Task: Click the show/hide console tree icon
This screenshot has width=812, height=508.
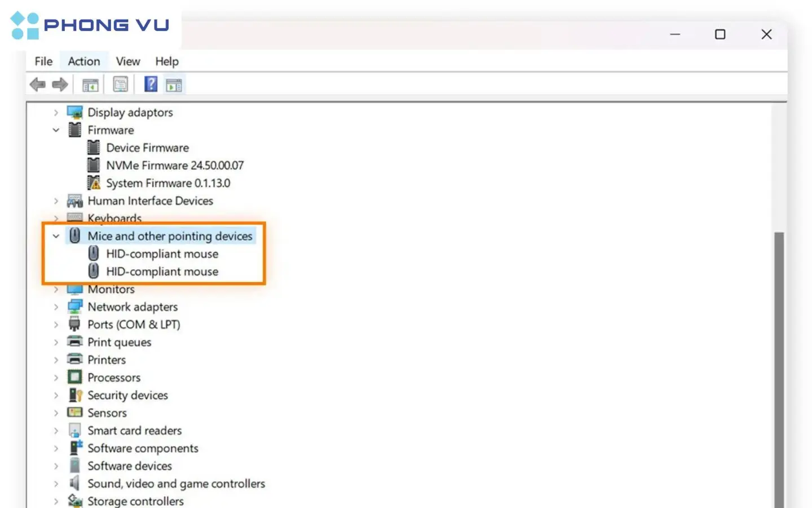Action: point(90,85)
